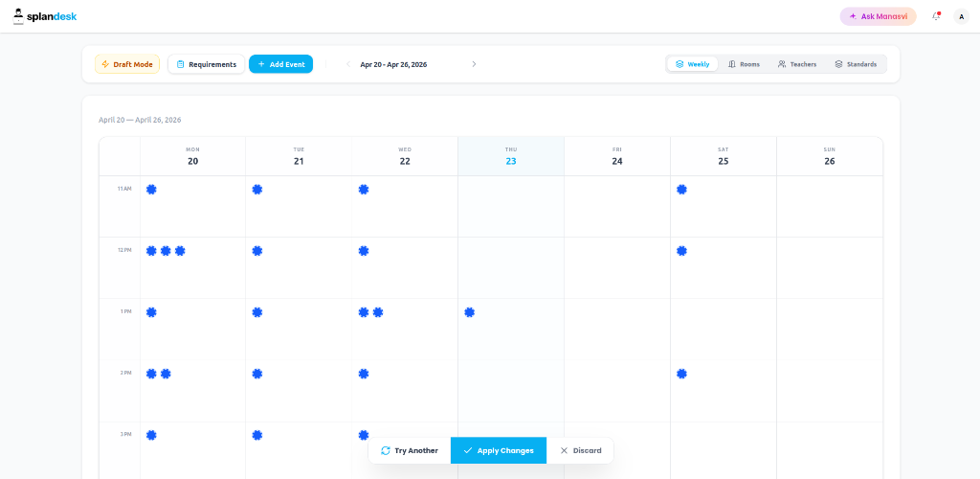Click the 11 AM time label

pyautogui.click(x=124, y=188)
